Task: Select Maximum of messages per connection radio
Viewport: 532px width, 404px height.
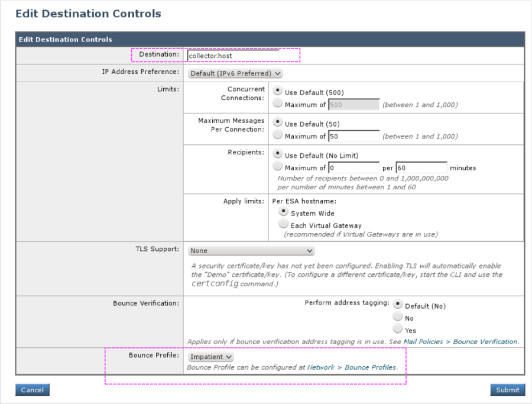Action: point(277,135)
